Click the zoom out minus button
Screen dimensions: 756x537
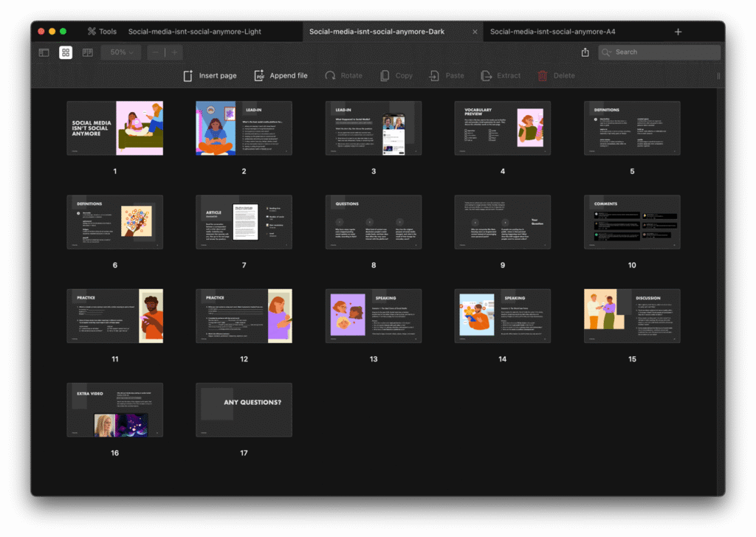[156, 52]
